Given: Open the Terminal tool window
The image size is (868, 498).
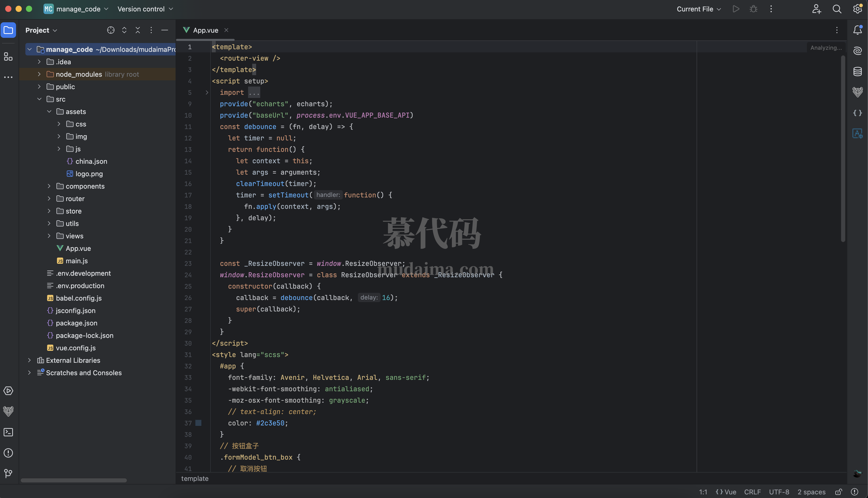Looking at the screenshot, I should coord(8,432).
